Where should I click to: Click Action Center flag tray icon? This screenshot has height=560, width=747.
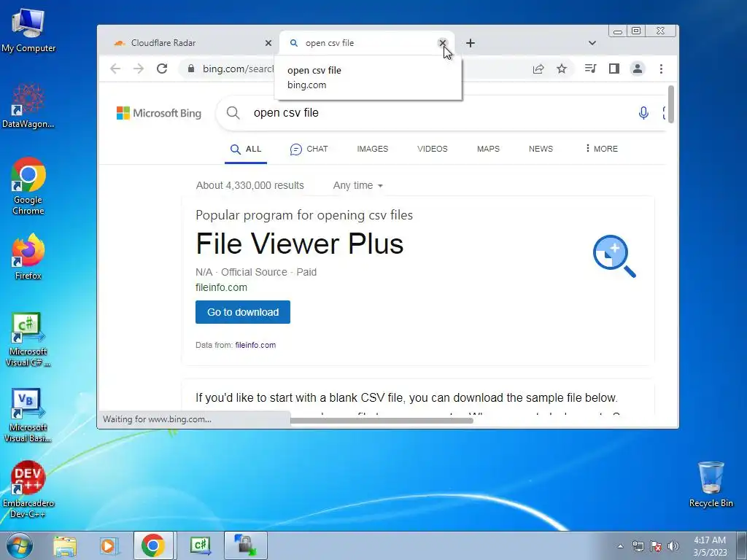[656, 546]
